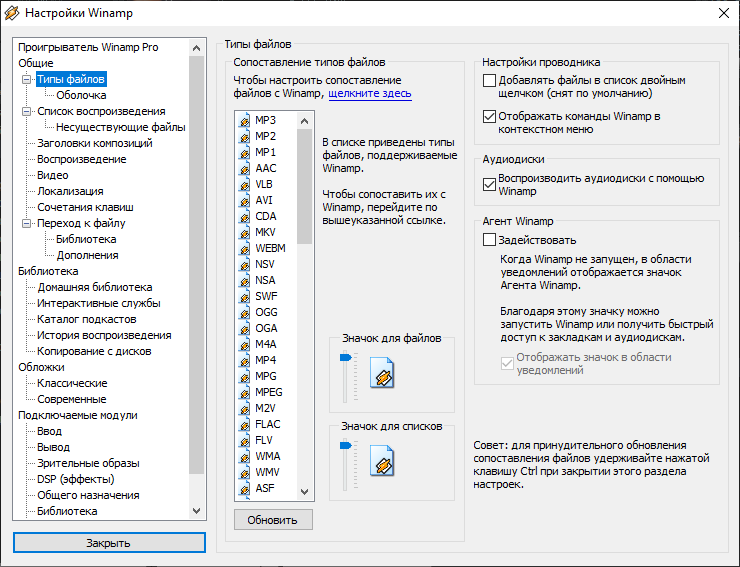Click the OGG file type icon
This screenshot has height=567, width=740.
pyautogui.click(x=244, y=313)
